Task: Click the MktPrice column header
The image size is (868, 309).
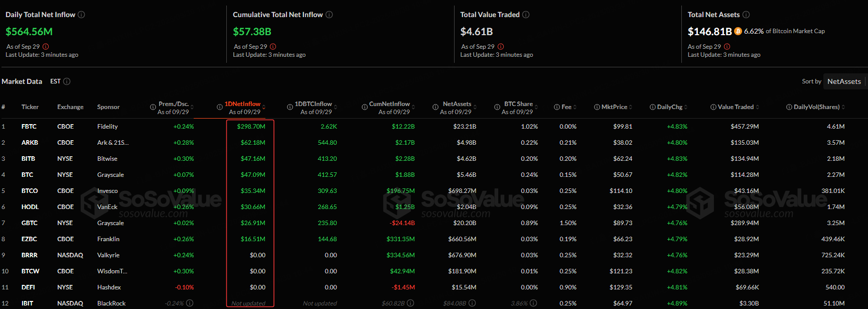Action: [614, 107]
